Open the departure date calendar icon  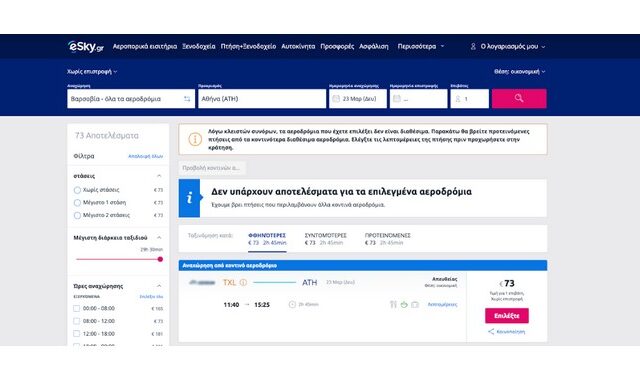click(x=336, y=98)
